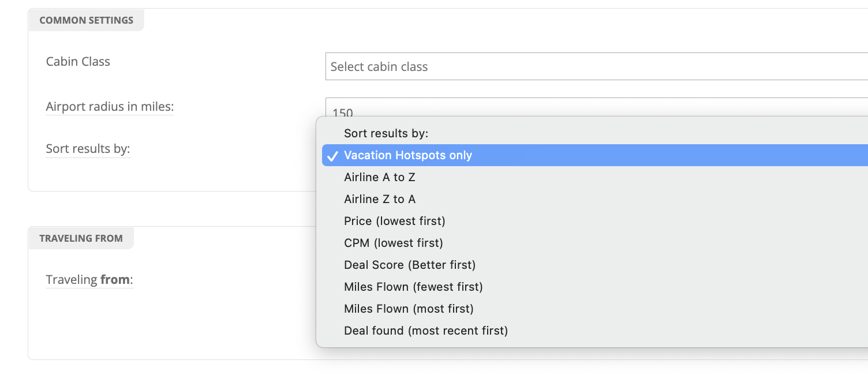868x390 pixels.
Task: Choose Airline Z to A option
Action: [379, 199]
